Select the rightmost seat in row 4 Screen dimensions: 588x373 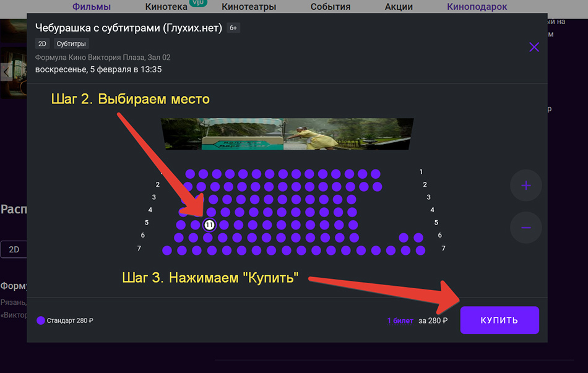(352, 212)
